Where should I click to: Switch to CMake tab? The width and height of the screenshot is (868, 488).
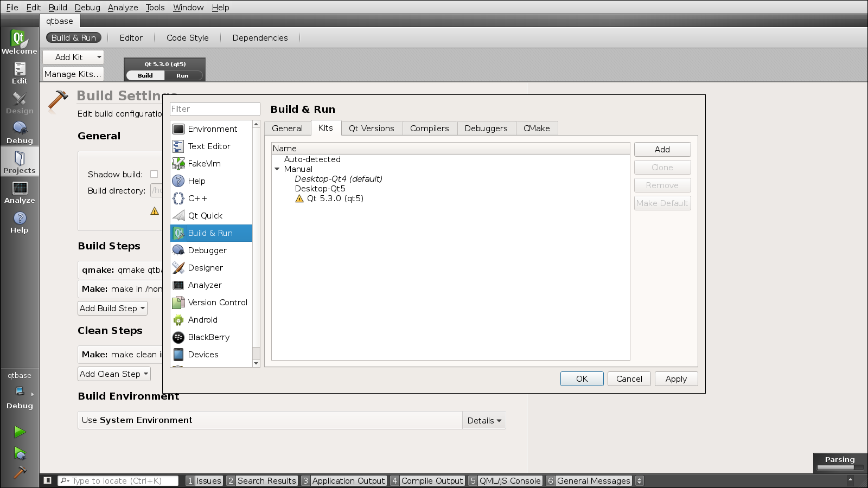point(537,129)
